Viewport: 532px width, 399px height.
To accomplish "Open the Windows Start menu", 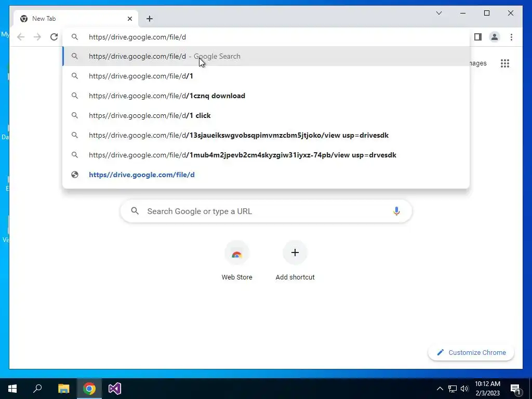I will click(x=12, y=389).
